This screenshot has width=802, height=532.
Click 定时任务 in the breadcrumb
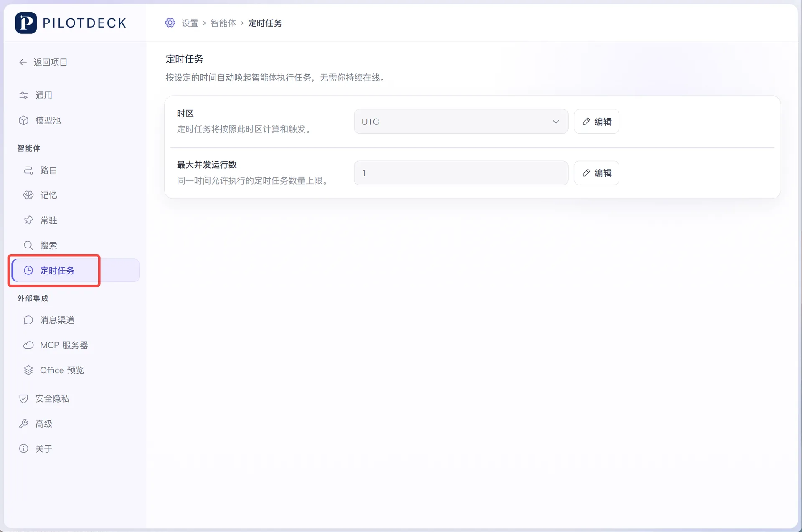coord(265,23)
